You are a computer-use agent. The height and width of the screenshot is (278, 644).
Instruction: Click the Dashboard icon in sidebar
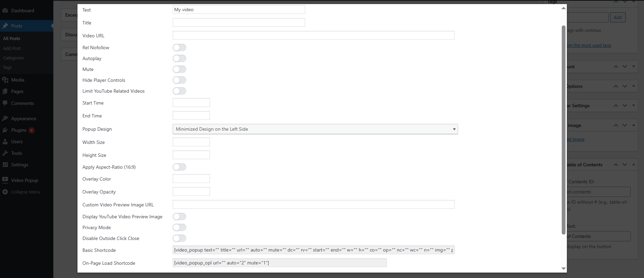5,11
